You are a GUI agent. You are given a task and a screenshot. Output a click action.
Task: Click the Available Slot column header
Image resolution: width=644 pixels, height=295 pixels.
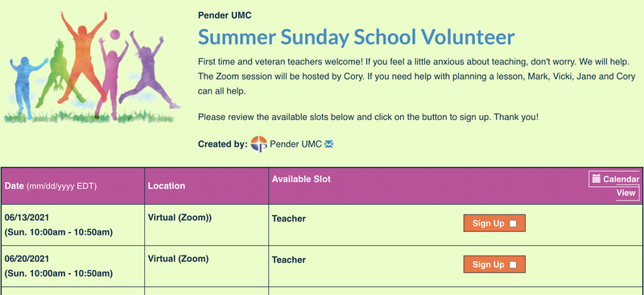coord(301,179)
